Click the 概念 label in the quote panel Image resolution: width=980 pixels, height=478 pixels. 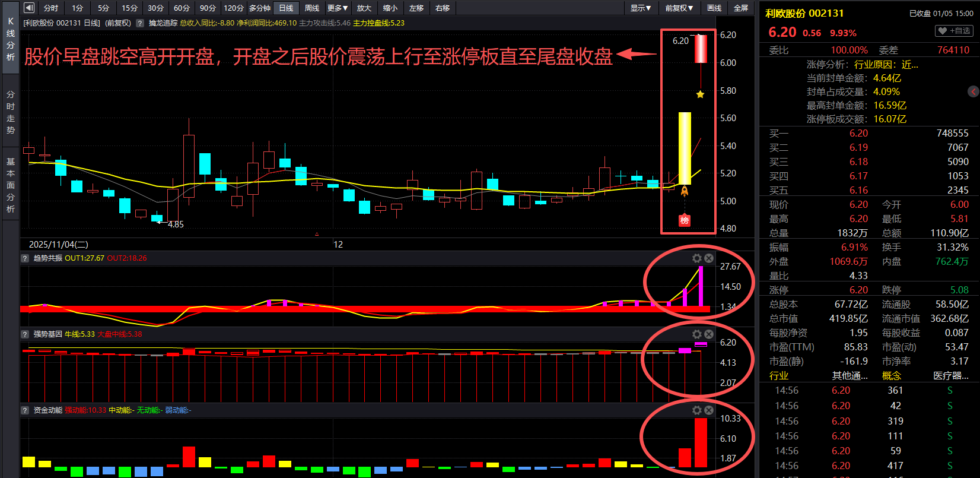[x=892, y=375]
